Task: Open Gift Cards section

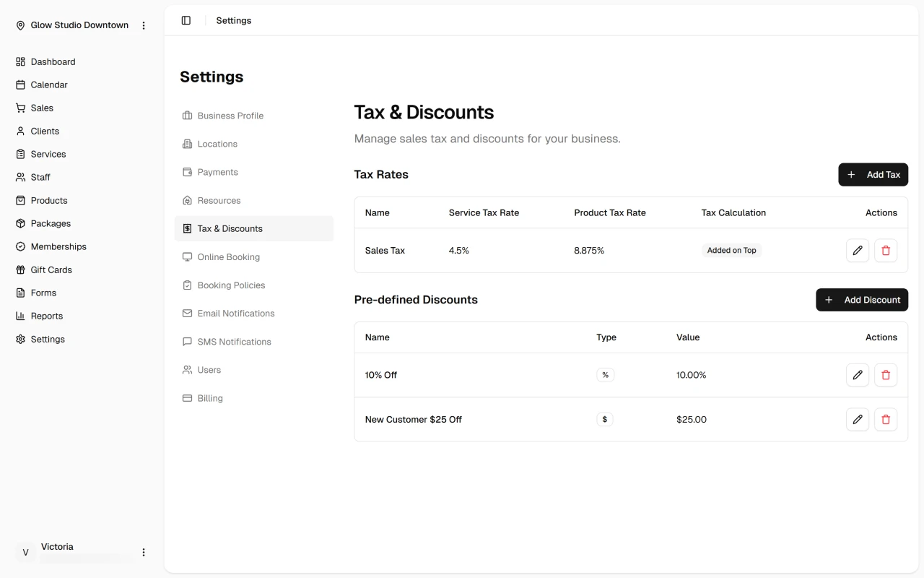Action: [x=82, y=270]
